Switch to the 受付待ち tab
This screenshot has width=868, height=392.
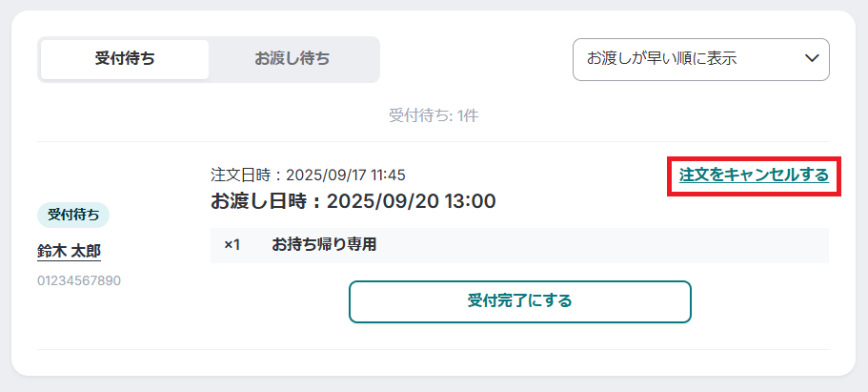tap(125, 59)
